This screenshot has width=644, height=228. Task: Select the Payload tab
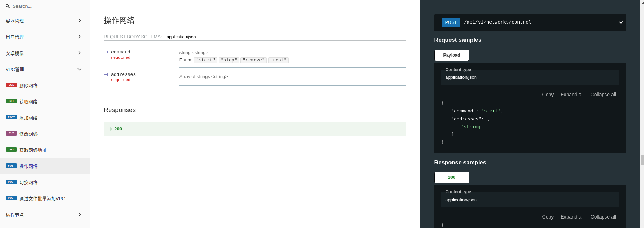[x=452, y=55]
